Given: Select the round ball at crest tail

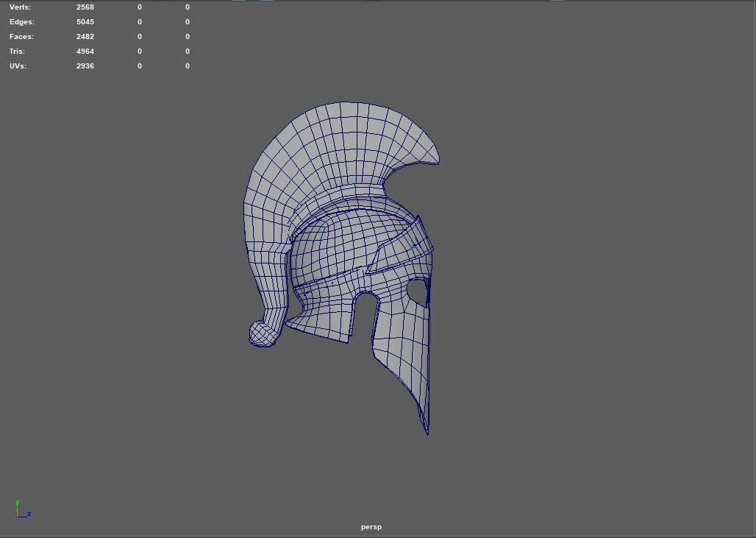Looking at the screenshot, I should [x=263, y=334].
